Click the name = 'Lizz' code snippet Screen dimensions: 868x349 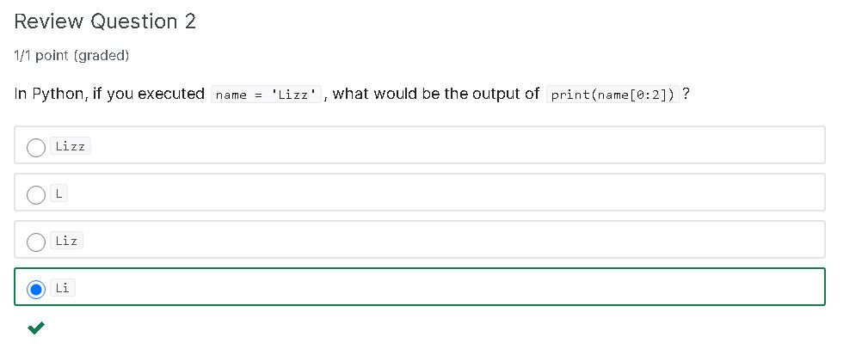tap(267, 95)
